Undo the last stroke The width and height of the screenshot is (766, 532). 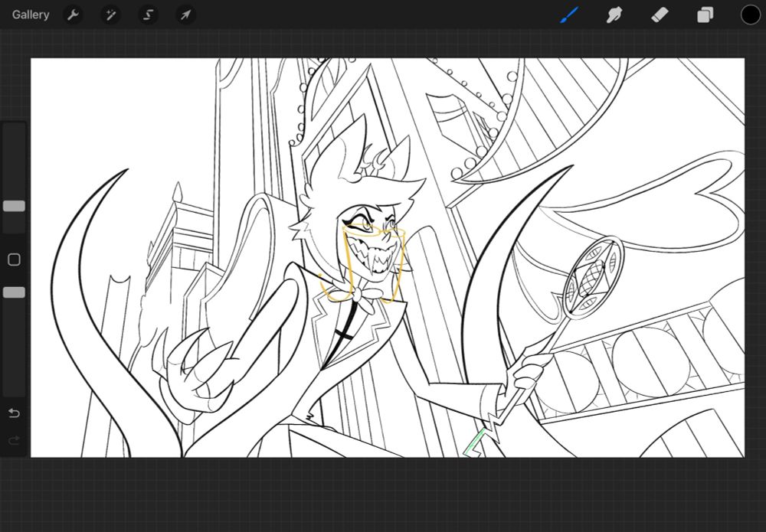14,413
